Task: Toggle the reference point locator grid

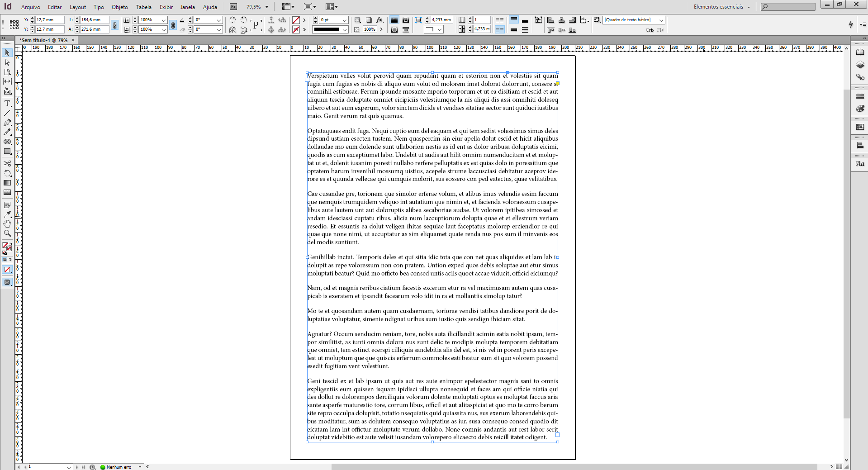Action: coord(14,24)
